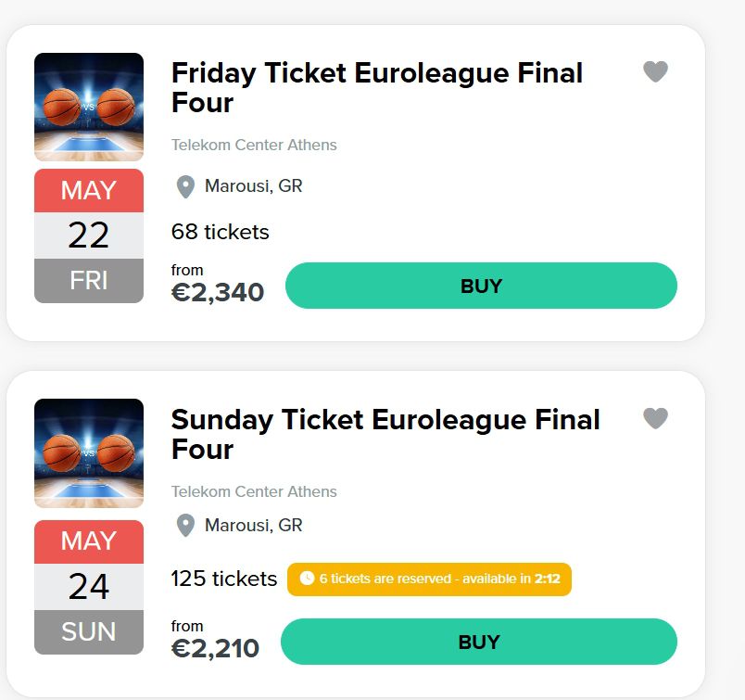Click the €2,210 starting price
Viewport: 745px width, 700px height.
point(215,648)
